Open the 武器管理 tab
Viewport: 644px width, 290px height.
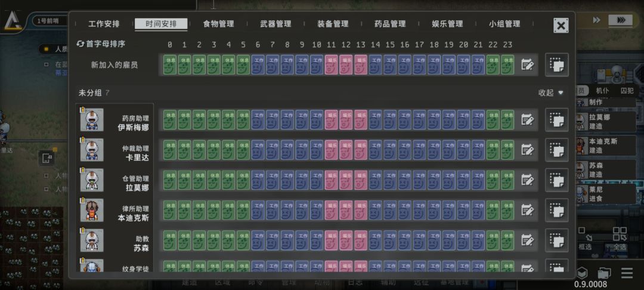tap(275, 24)
